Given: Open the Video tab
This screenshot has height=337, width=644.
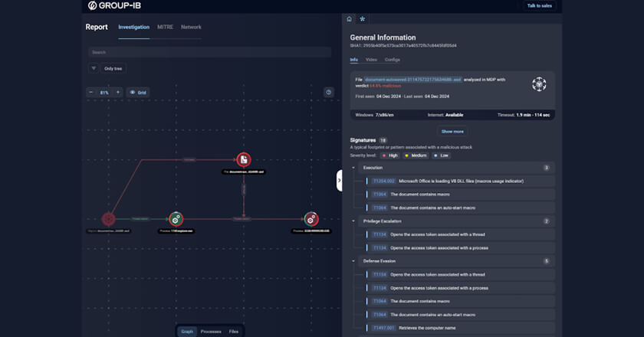Looking at the screenshot, I should 371,60.
